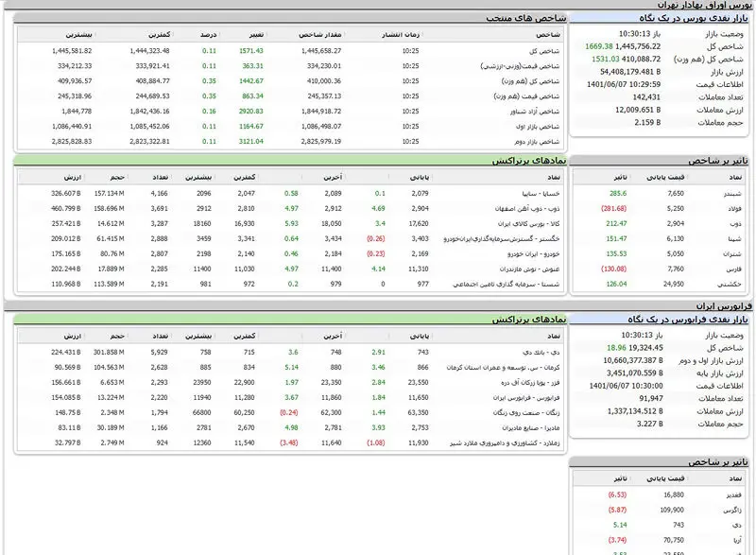The image size is (756, 555).
Task: Open index 'شاخص قیمت (هم وزن)' in table
Action: (x=526, y=96)
